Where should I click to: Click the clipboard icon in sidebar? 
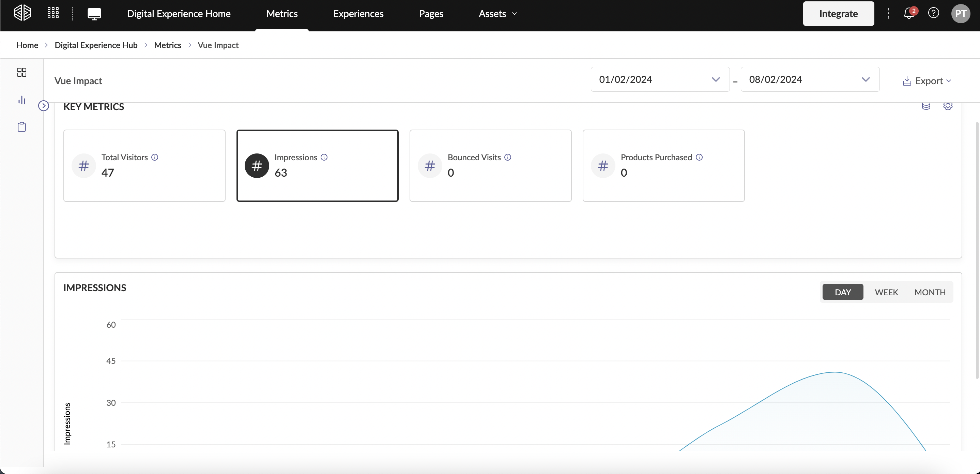click(22, 127)
